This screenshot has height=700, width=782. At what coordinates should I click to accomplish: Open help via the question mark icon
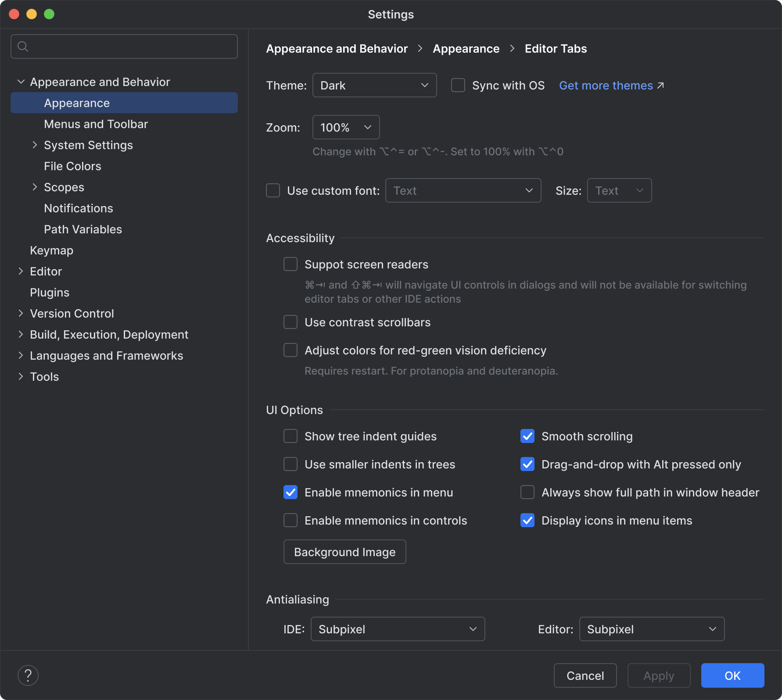[x=28, y=675]
